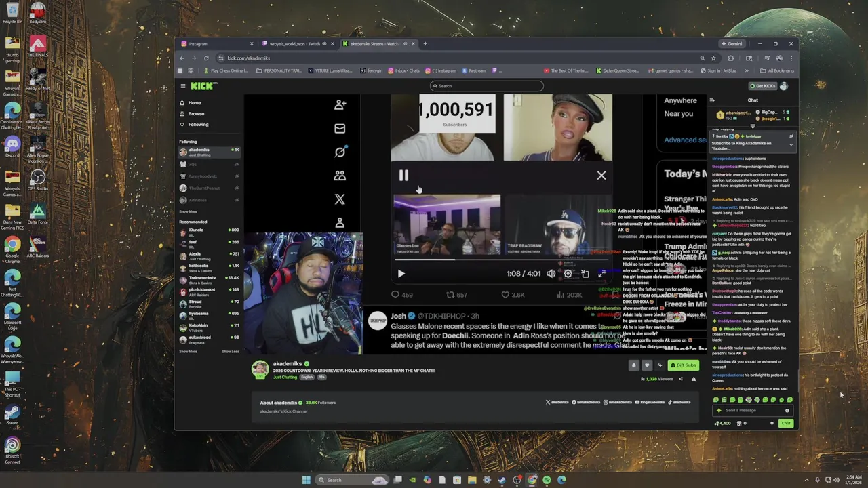The height and width of the screenshot is (488, 868).
Task: Seek on the tweet video progress bar
Action: point(502,260)
